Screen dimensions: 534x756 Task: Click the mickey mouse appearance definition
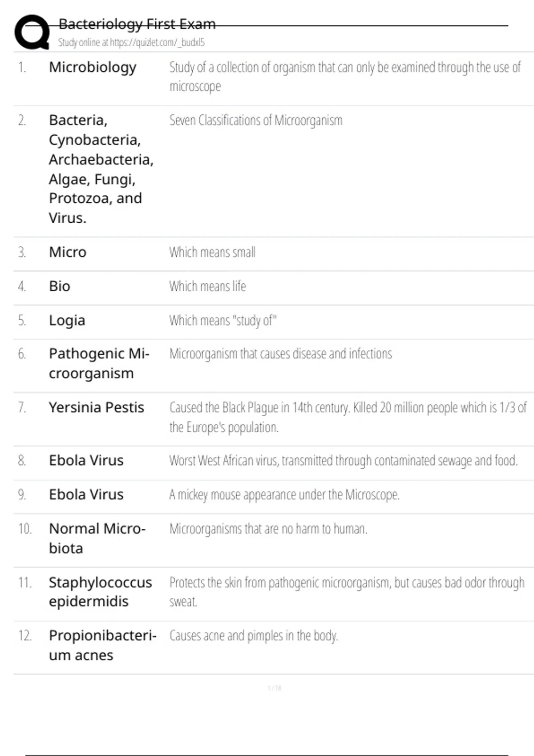click(x=284, y=495)
